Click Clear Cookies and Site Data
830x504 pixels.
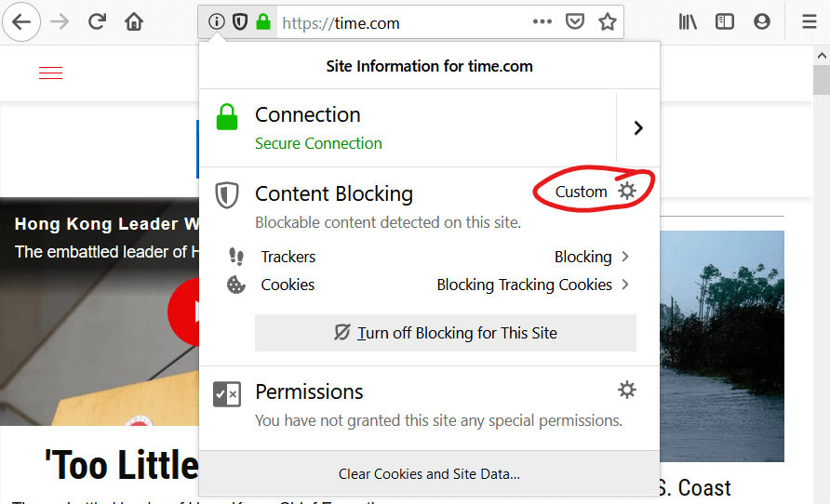[x=429, y=474]
